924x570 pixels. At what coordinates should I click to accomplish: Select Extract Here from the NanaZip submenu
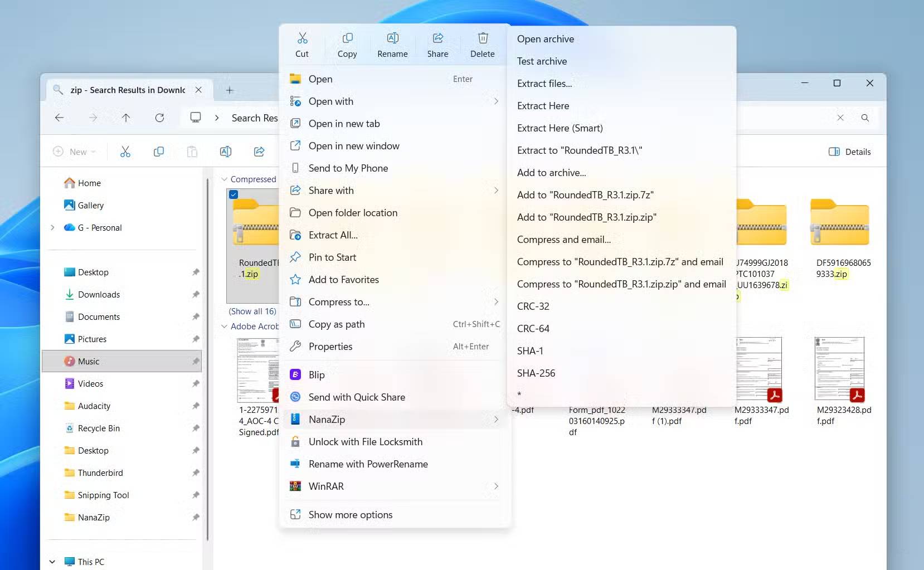coord(543,105)
